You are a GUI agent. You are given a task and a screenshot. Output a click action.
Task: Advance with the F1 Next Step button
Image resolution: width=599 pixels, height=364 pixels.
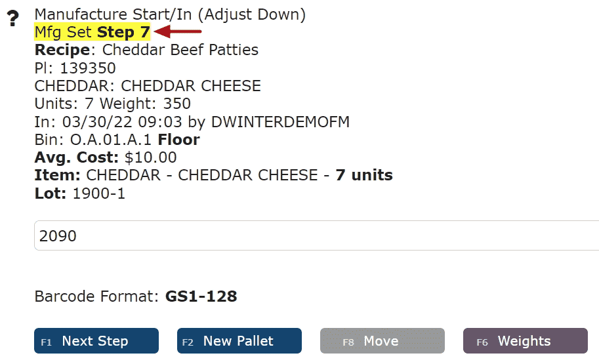tap(96, 340)
